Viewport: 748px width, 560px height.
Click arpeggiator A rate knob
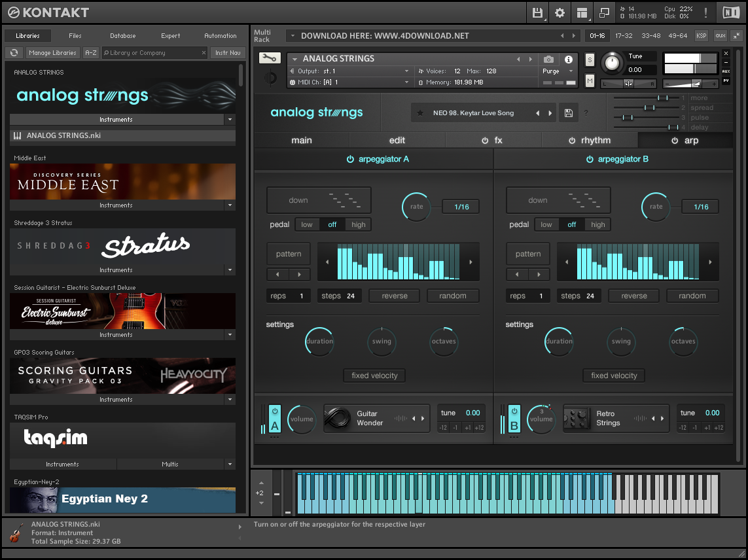click(x=416, y=207)
